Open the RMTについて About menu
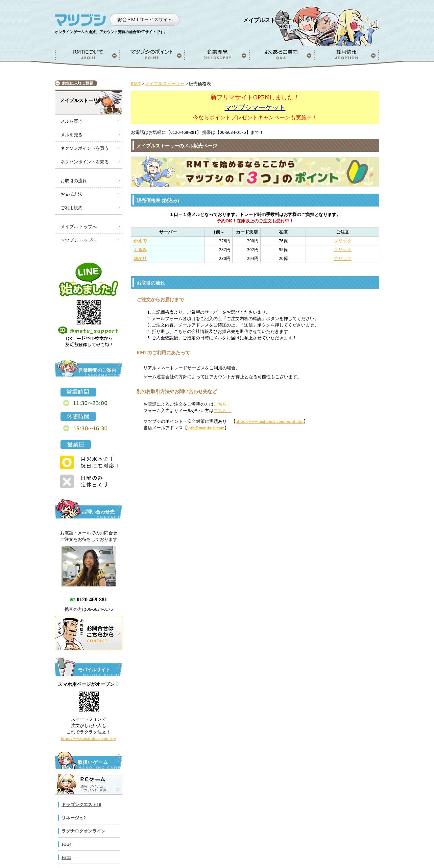 coord(87,54)
